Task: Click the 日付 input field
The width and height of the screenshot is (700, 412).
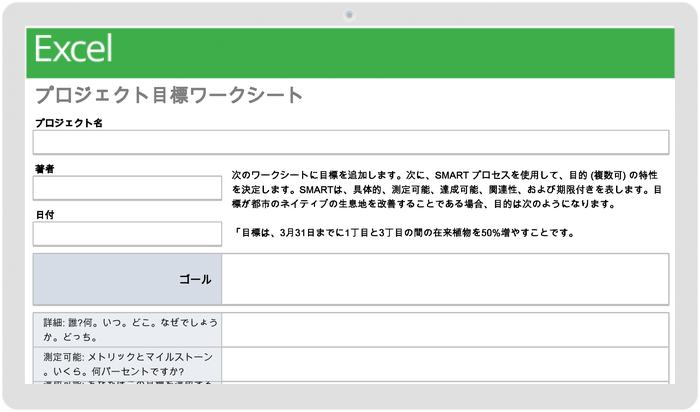Action: (127, 234)
